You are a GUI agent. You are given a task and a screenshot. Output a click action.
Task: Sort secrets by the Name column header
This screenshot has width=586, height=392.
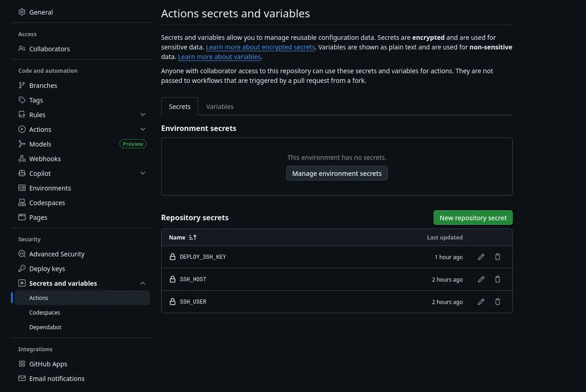[183, 237]
